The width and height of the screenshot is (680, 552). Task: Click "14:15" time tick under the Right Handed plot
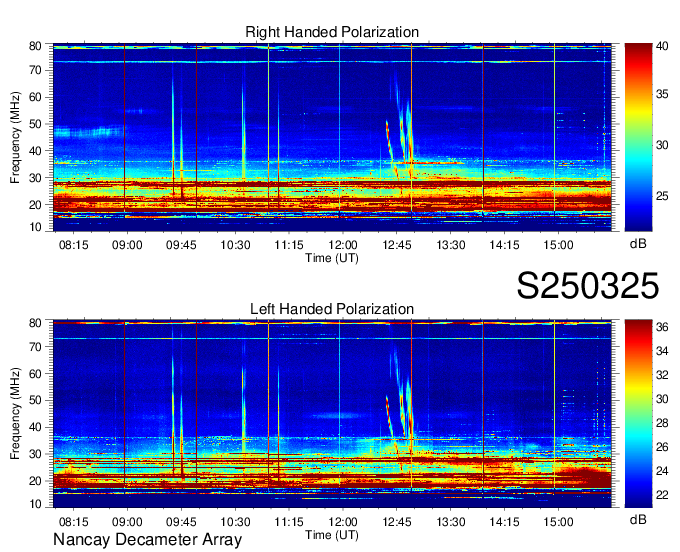click(x=504, y=245)
